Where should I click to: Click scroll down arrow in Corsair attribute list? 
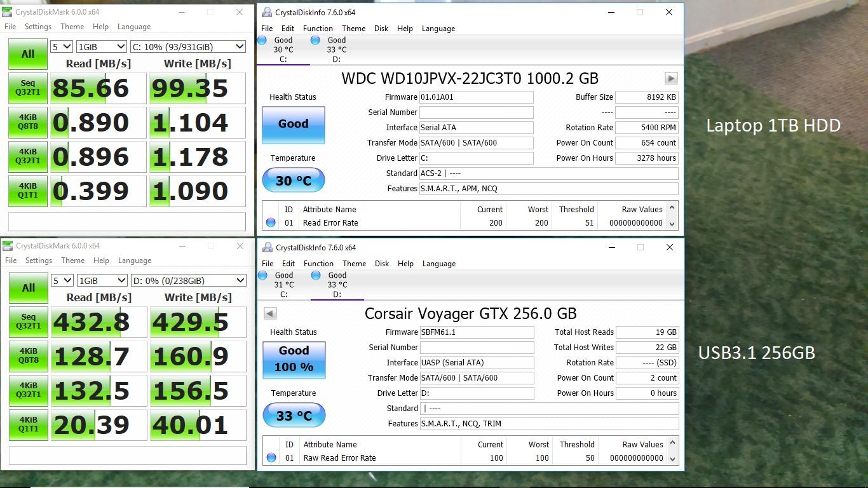pos(673,459)
